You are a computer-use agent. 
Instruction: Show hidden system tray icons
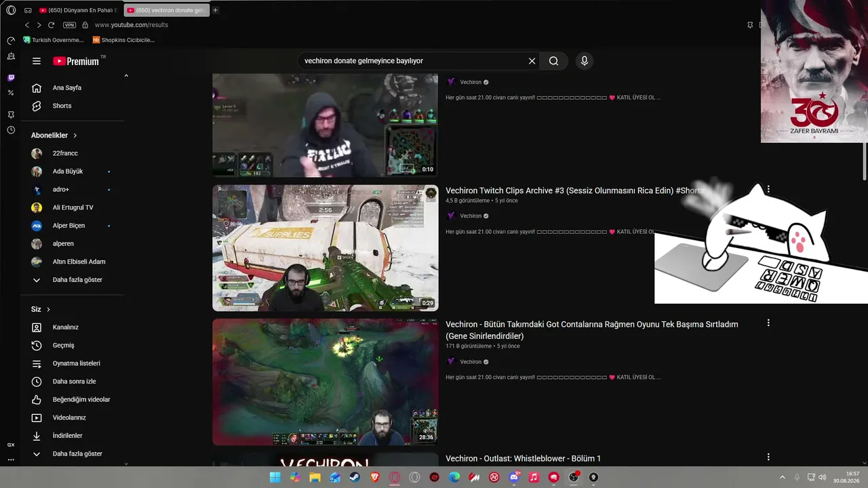782,477
